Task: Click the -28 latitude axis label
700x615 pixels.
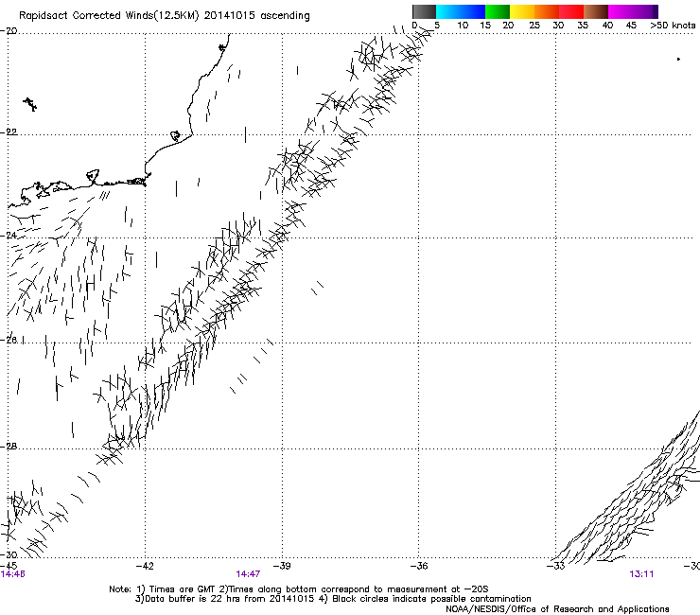Action: (x=9, y=446)
